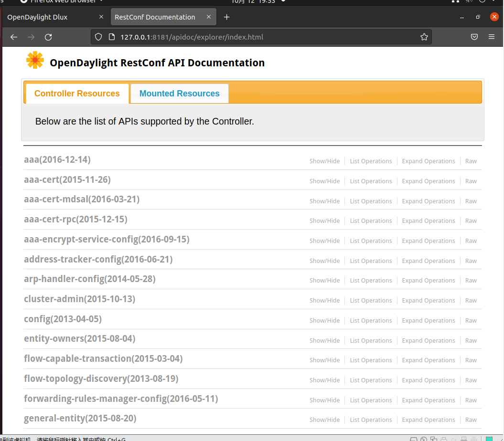Click List Operations for flow-capable-transaction row
The height and width of the screenshot is (441, 504).
[371, 360]
